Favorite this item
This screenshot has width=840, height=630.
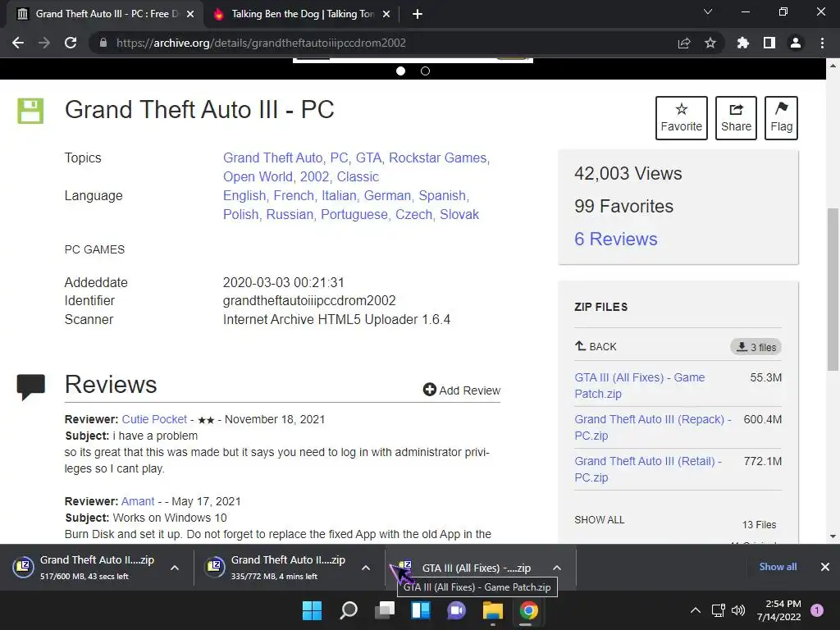point(682,118)
